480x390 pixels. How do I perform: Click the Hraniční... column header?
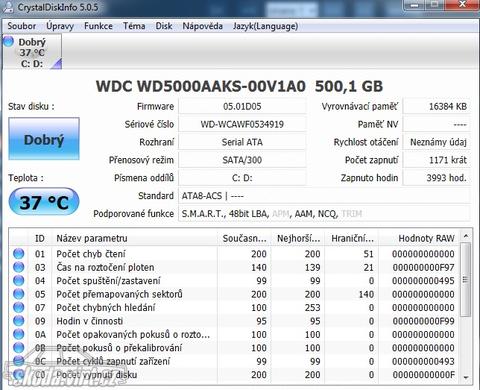tap(352, 238)
